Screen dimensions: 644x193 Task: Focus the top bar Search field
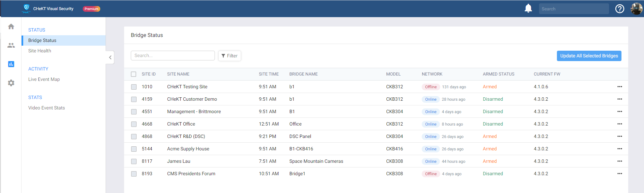point(574,9)
